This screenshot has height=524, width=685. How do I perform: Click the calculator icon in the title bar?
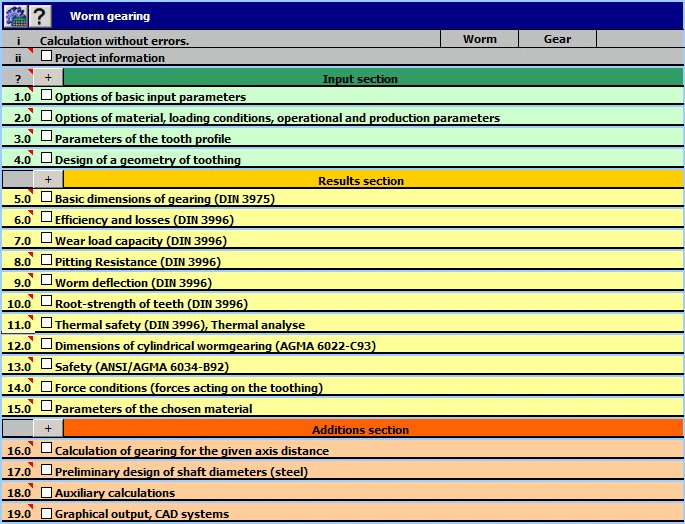click(x=14, y=15)
